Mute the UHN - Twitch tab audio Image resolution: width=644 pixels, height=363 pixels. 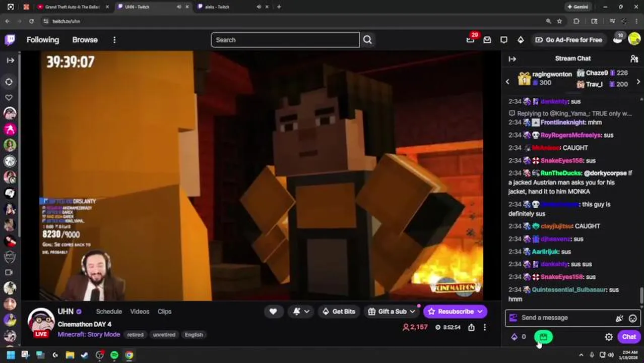click(179, 7)
